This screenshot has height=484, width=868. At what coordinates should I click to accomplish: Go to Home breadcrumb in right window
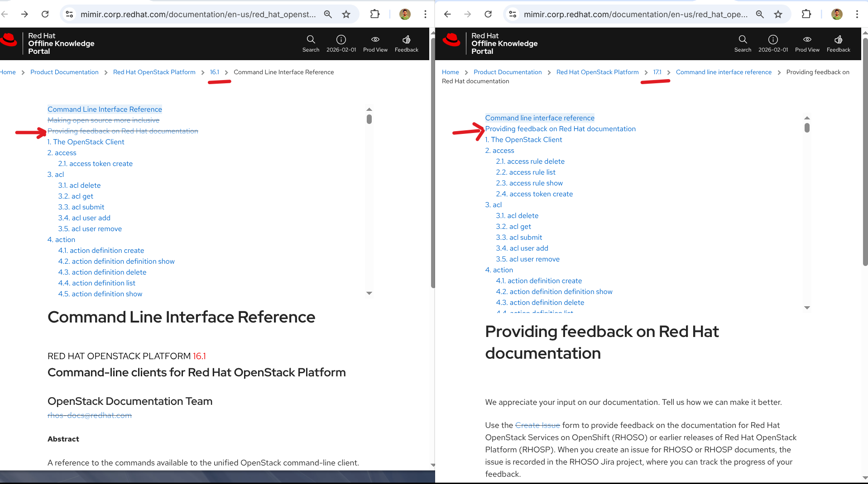(x=451, y=72)
